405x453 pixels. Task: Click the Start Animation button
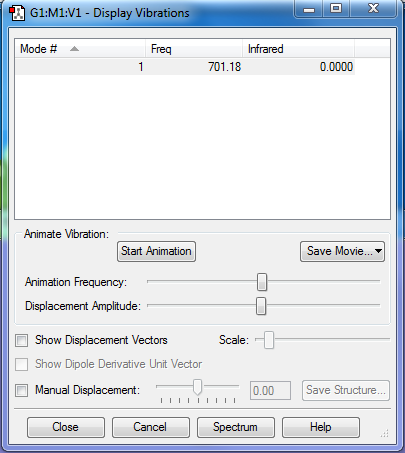coord(156,251)
